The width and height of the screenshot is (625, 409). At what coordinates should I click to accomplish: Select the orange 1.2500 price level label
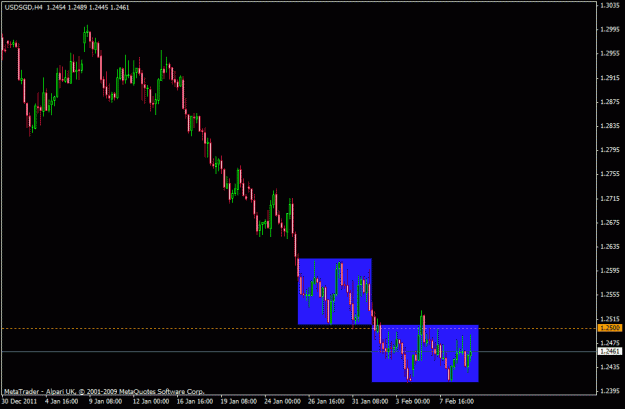click(610, 328)
